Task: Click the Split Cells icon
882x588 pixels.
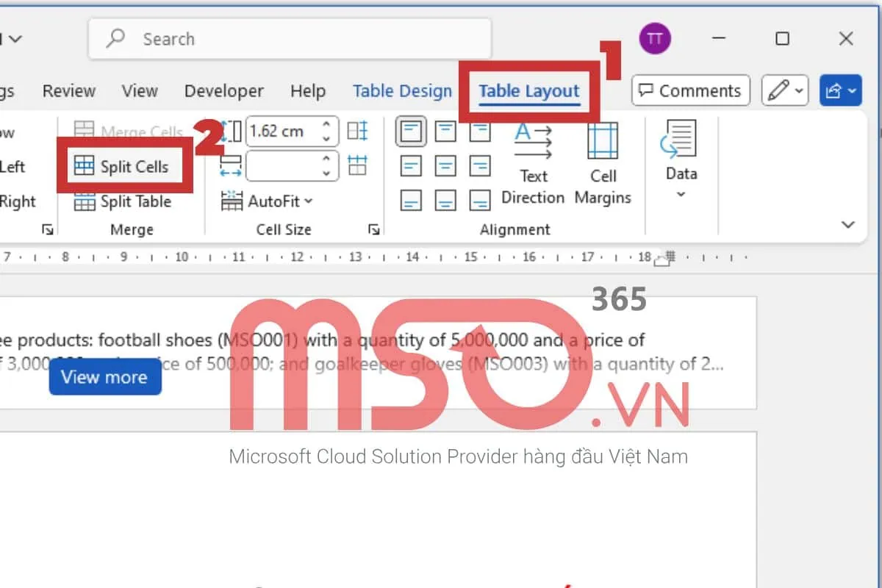Action: click(x=85, y=167)
